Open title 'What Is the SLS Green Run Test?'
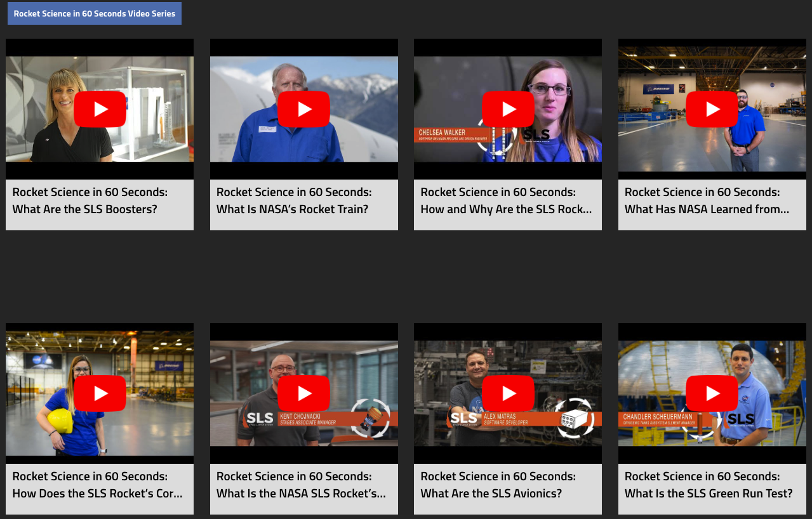 click(x=708, y=485)
